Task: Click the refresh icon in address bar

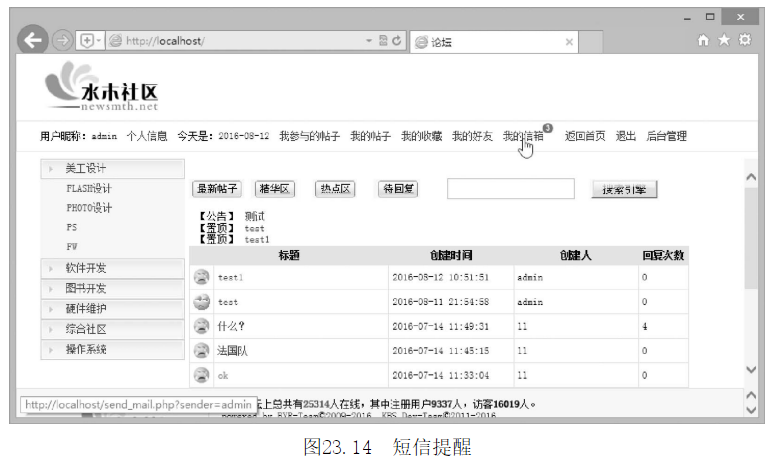Action: (397, 41)
